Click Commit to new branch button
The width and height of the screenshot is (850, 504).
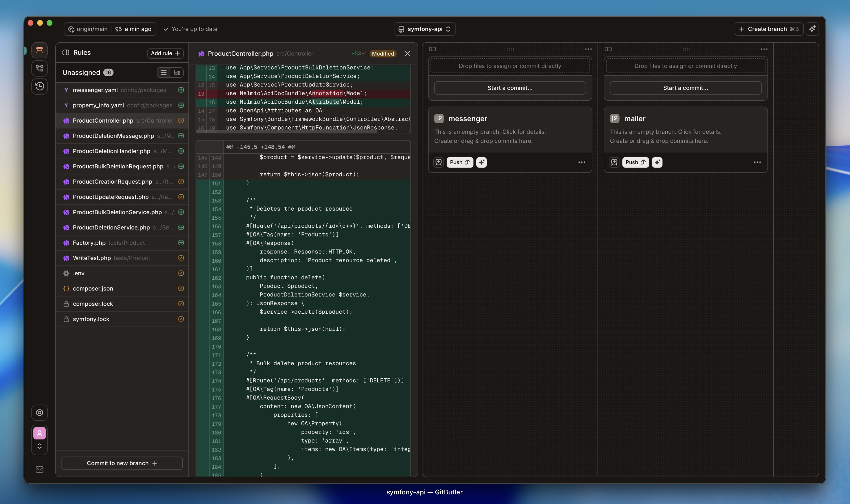[122, 463]
